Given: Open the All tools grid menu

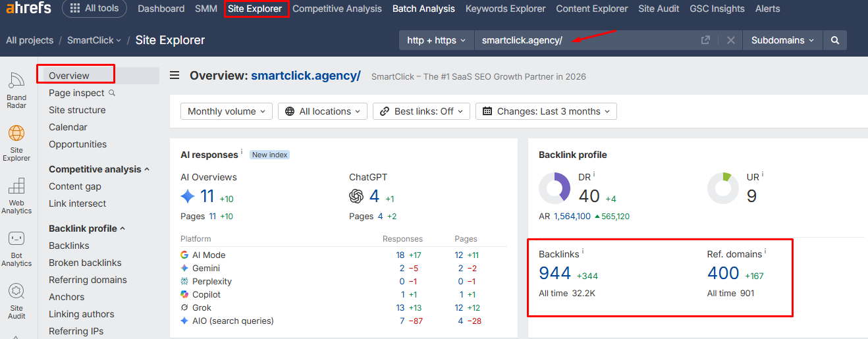Looking at the screenshot, I should point(95,9).
